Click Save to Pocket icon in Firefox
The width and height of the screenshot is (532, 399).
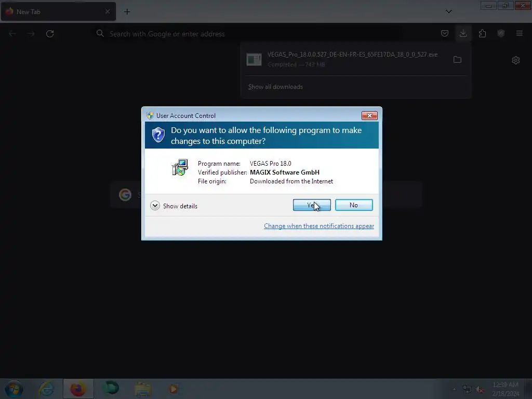coord(445,33)
